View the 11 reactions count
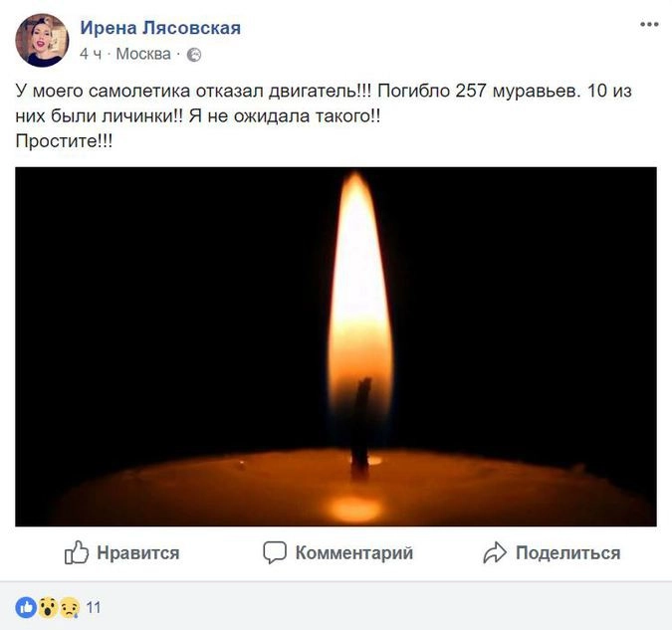672x630 pixels. (94, 608)
